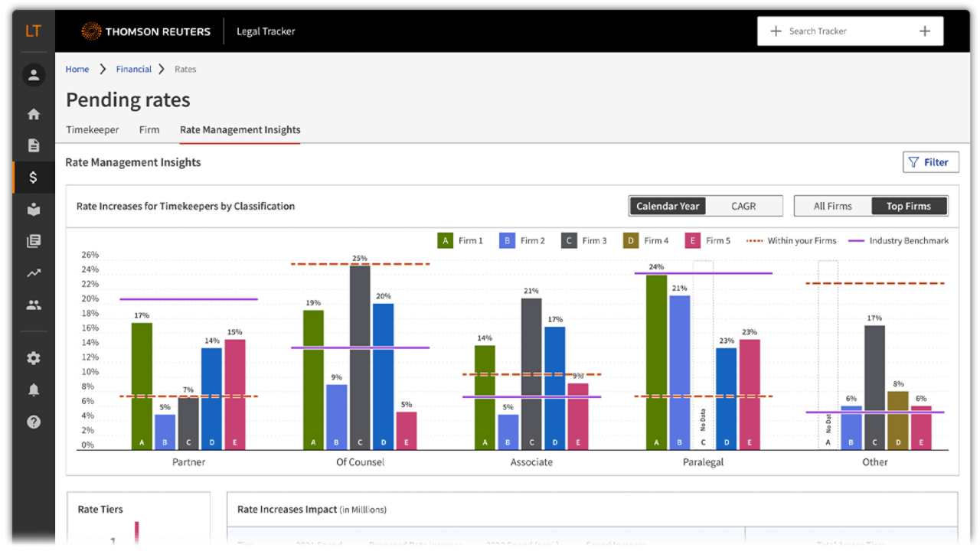The height and width of the screenshot is (551, 980).
Task: Open the notifications bell icon
Action: point(33,390)
